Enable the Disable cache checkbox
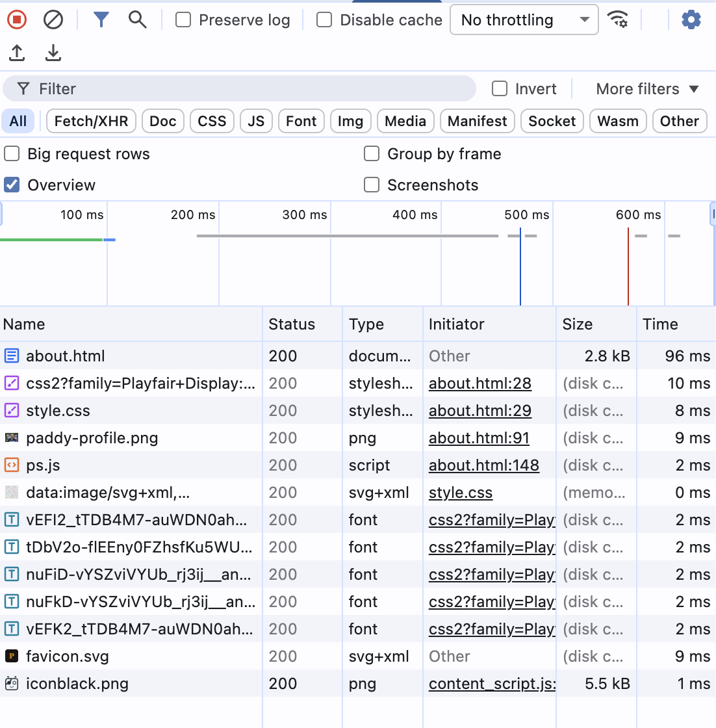Viewport: 716px width, 728px height. point(324,20)
